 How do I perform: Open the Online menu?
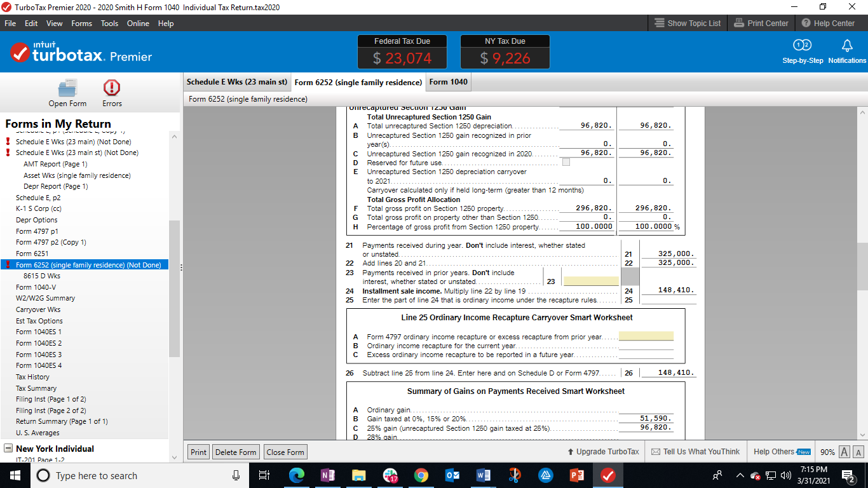138,24
